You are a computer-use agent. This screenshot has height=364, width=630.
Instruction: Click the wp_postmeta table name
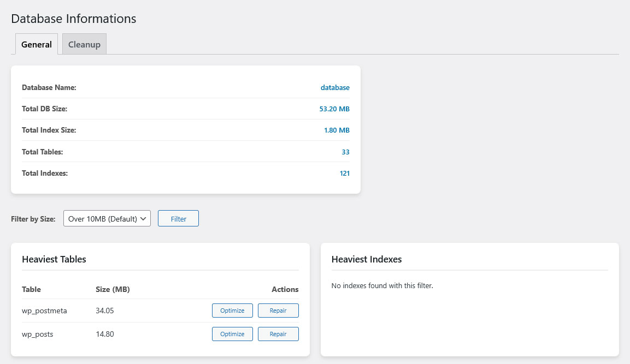44,311
